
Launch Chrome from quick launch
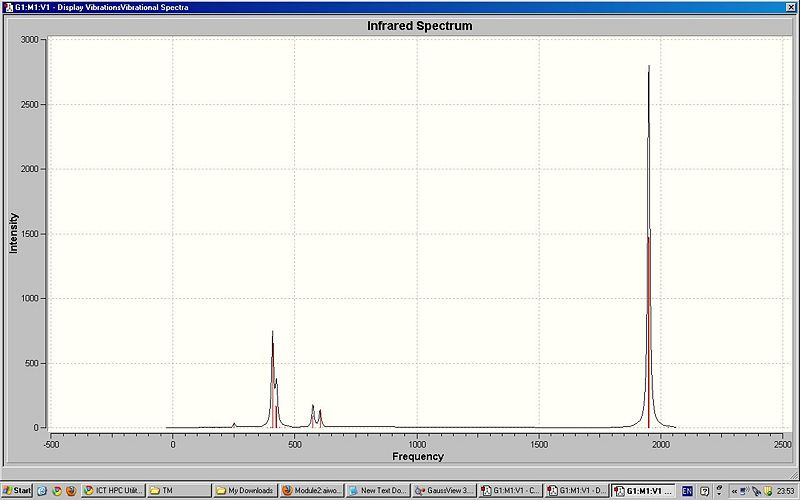pyautogui.click(x=57, y=491)
